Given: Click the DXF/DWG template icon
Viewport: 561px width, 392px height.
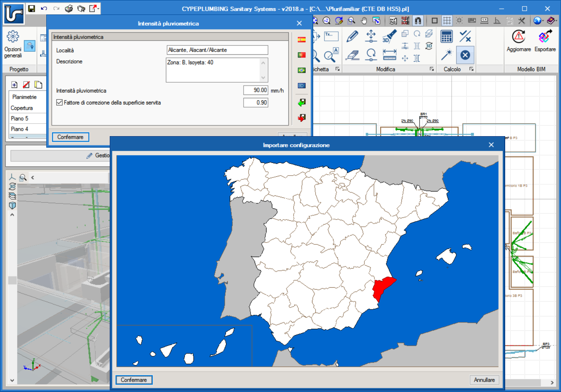Looking at the screenshot, I should tap(393, 21).
